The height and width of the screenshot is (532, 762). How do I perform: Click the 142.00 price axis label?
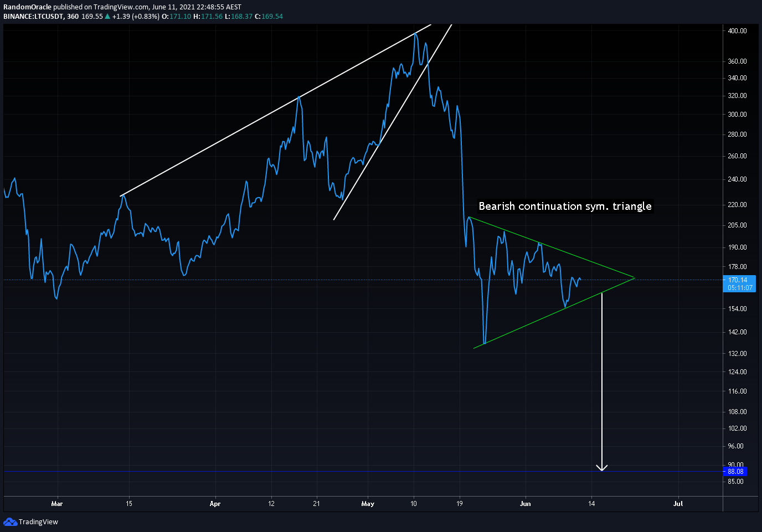(737, 332)
